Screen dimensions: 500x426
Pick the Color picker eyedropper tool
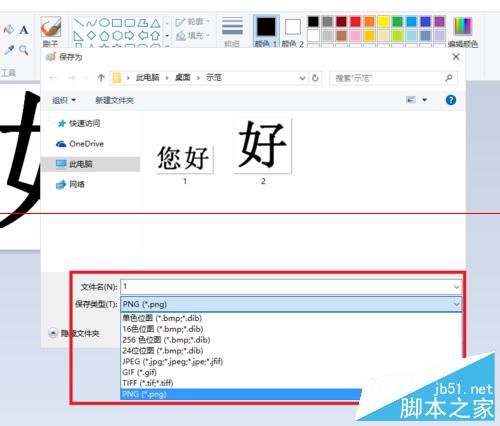(x=9, y=50)
